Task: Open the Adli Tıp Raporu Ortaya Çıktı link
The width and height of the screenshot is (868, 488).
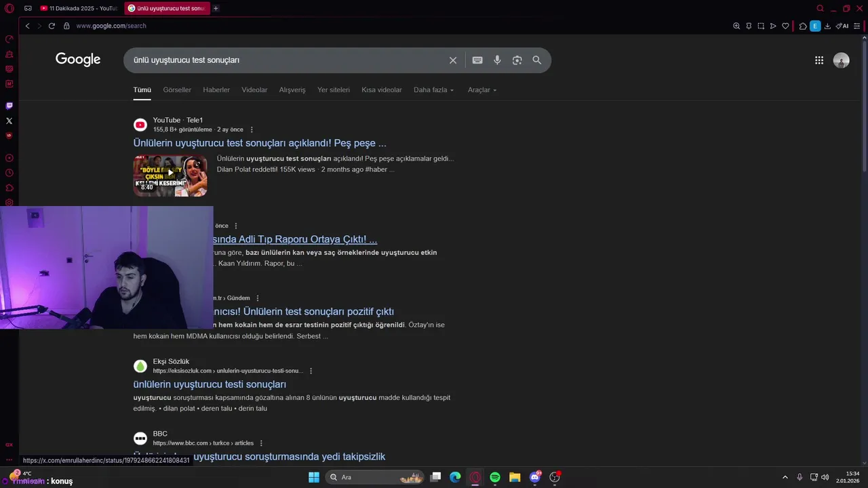Action: point(295,239)
